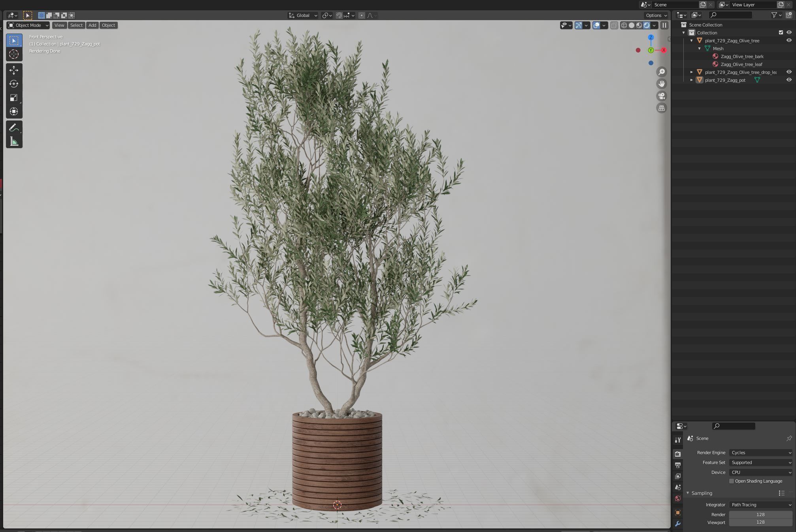Click the pan view hand icon
The width and height of the screenshot is (796, 532).
tap(662, 84)
